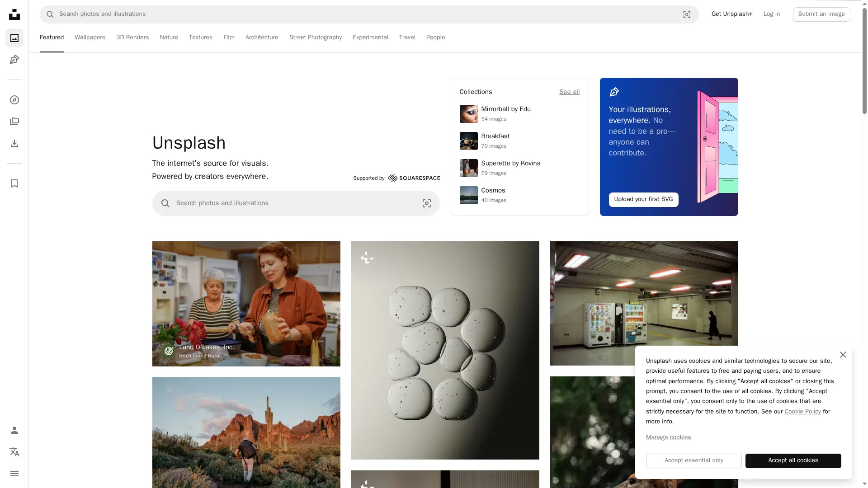Click the Unsplash logo home icon
868x488 pixels.
coord(14,14)
